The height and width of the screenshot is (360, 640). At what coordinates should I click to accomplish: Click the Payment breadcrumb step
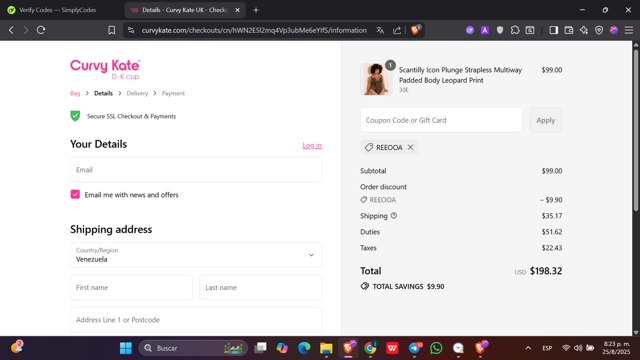pyautogui.click(x=173, y=93)
